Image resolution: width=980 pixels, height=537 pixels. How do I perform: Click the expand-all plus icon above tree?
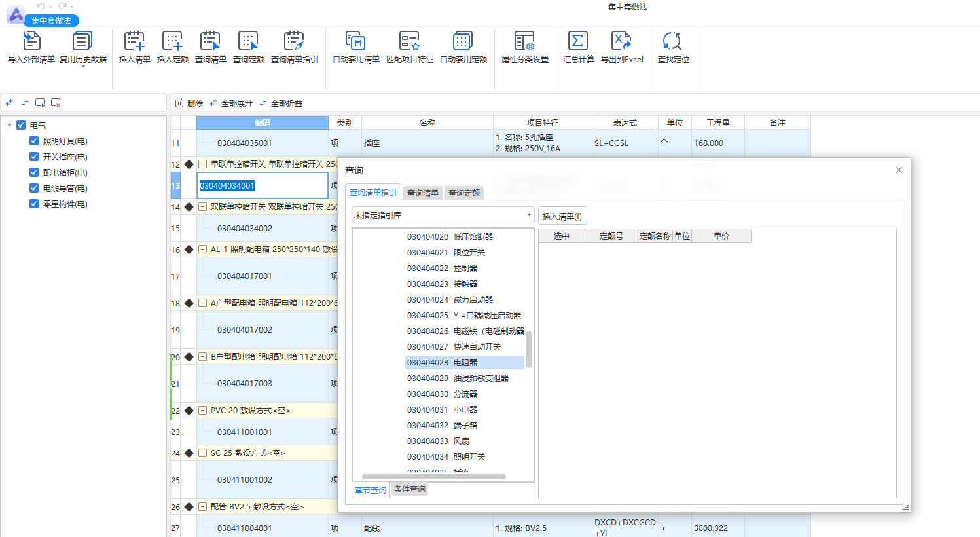coord(9,103)
